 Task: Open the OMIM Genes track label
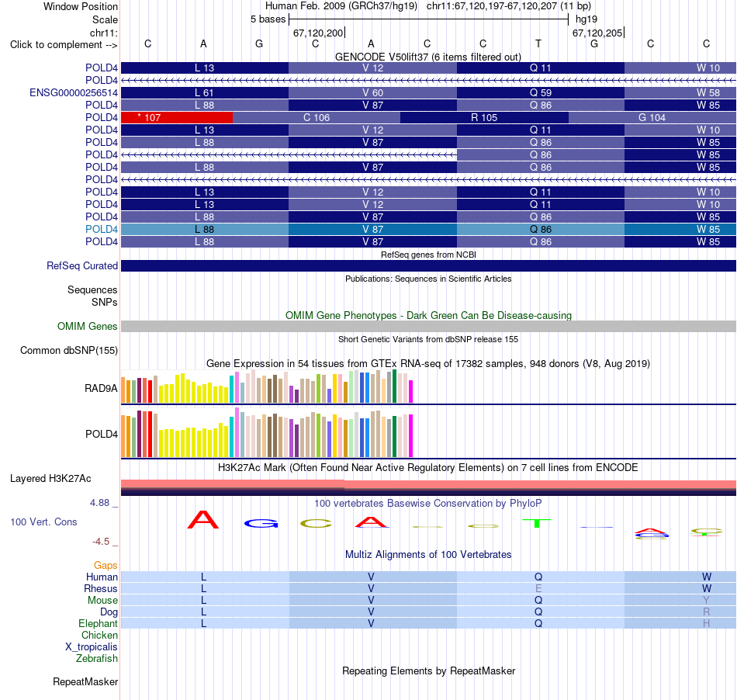point(88,326)
